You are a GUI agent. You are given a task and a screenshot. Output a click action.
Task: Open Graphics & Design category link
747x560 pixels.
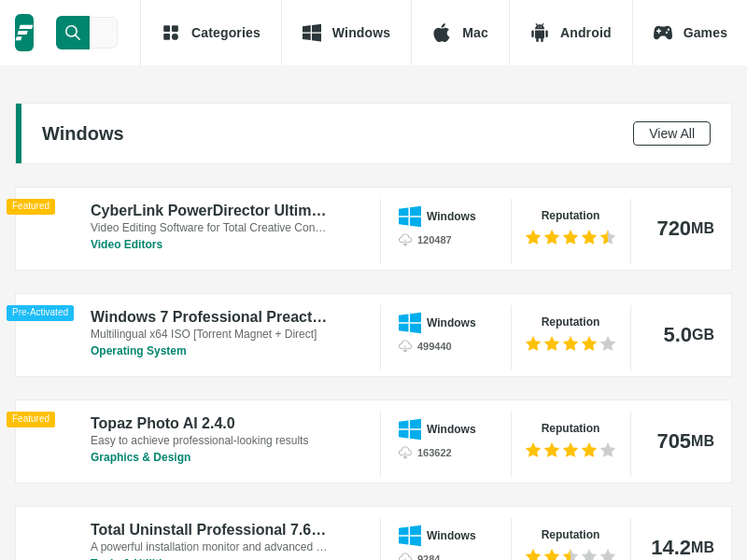point(140,457)
